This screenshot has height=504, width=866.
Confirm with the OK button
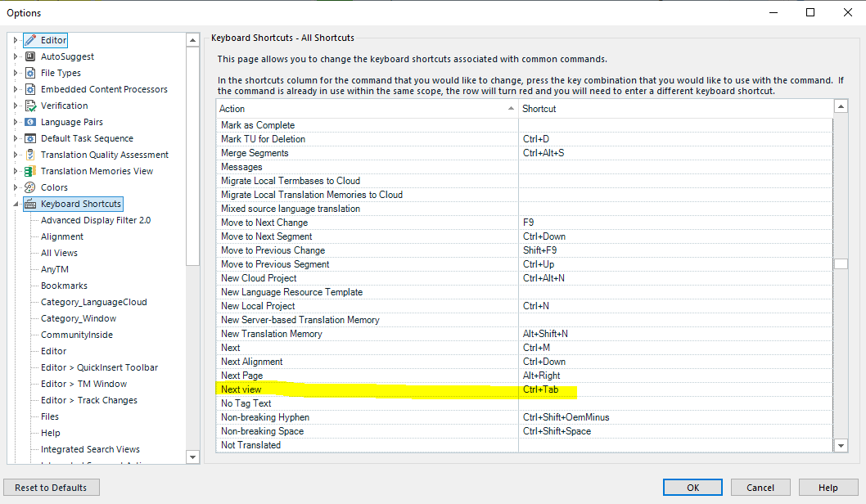click(x=692, y=488)
